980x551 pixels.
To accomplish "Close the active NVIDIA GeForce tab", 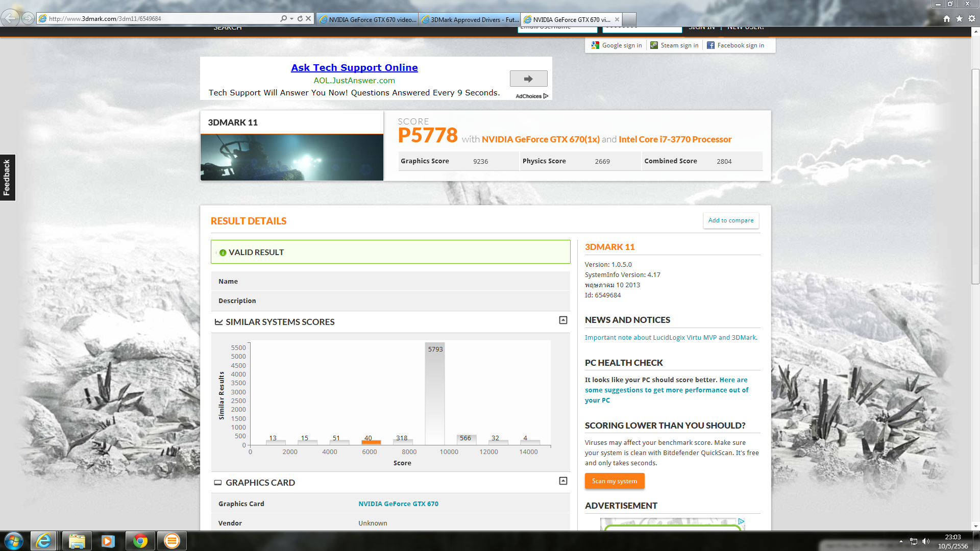I will point(617,19).
